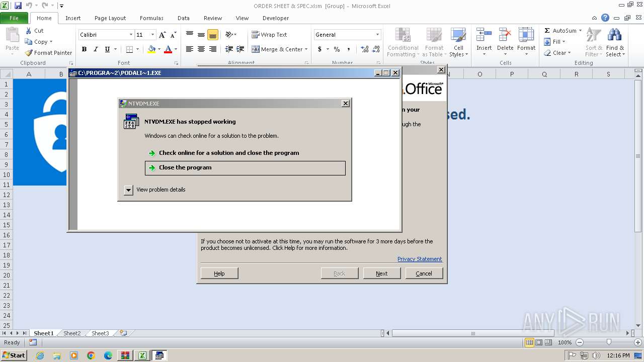Toggle Align Text Left

coord(190,49)
